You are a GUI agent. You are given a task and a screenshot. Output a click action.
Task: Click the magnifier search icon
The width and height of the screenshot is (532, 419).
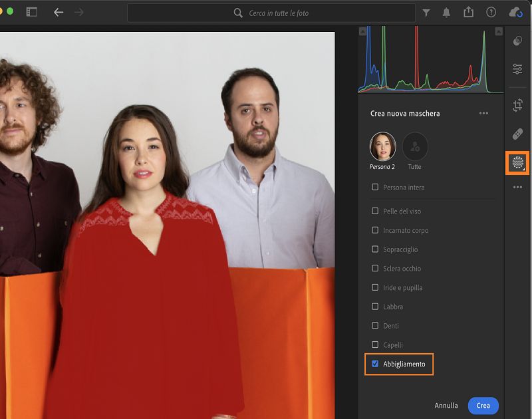click(238, 13)
